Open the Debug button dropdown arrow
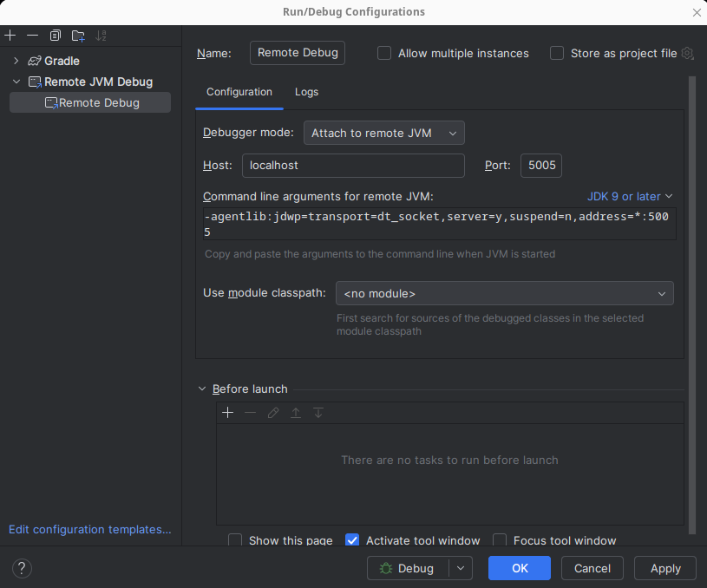 [x=461, y=568]
